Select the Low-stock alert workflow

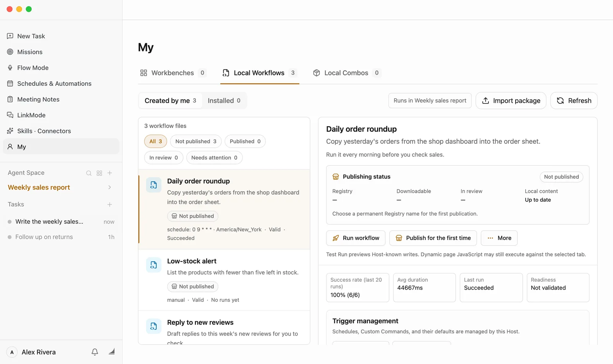click(x=224, y=280)
